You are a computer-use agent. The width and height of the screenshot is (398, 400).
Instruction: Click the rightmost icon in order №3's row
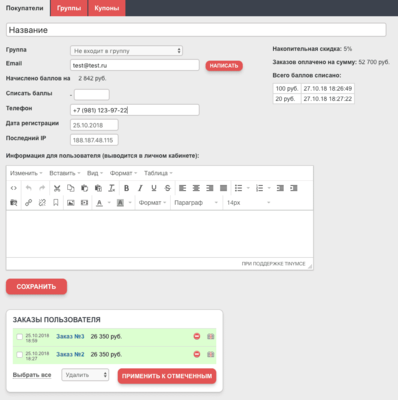(x=210, y=336)
